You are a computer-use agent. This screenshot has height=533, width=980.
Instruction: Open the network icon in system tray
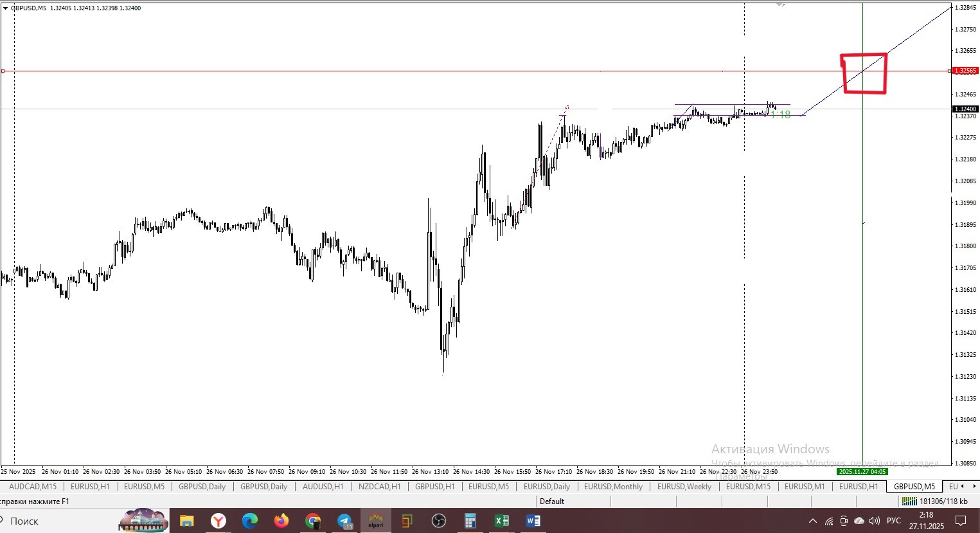[x=829, y=521]
